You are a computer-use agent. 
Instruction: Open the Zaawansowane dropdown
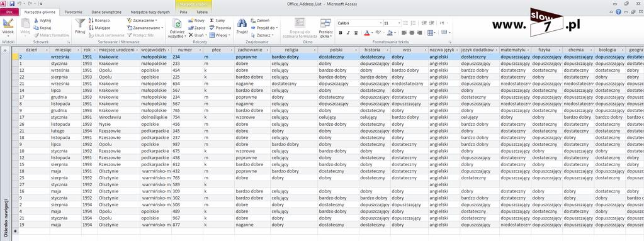(145, 28)
